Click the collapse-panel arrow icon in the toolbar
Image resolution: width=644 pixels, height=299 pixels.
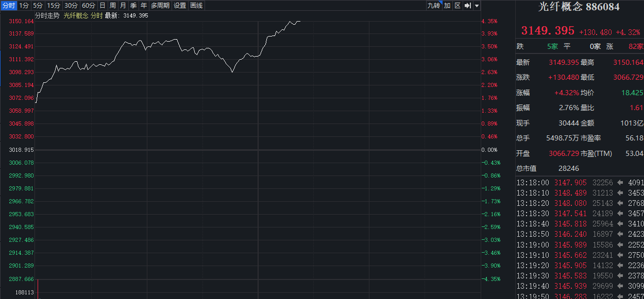tap(467, 6)
